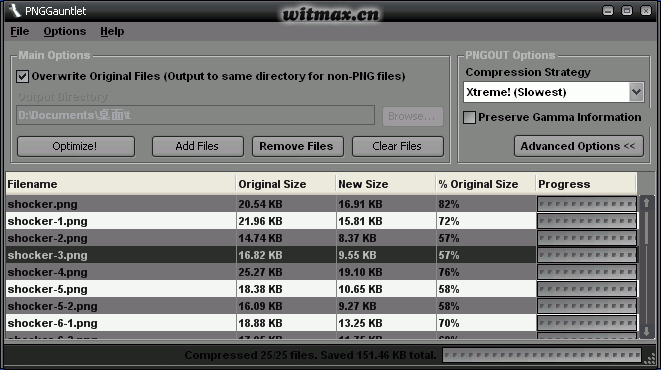Open the Options menu
Screen dimensions: 661x370
tap(64, 32)
